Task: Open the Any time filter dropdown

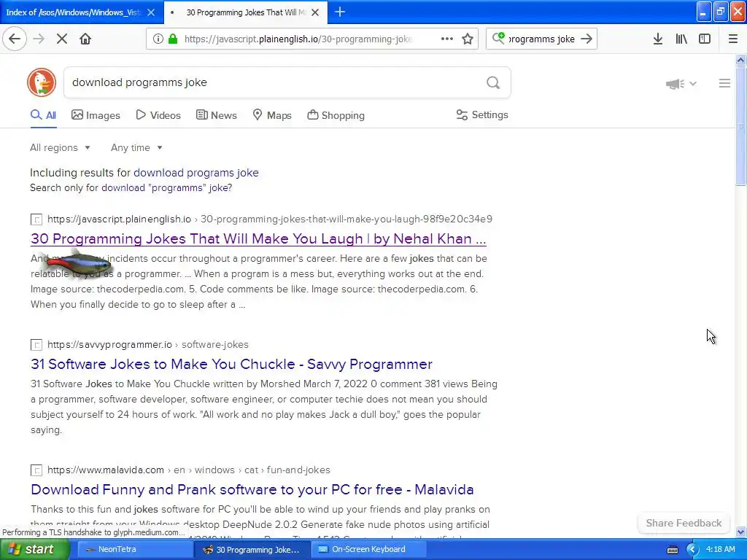Action: point(136,147)
